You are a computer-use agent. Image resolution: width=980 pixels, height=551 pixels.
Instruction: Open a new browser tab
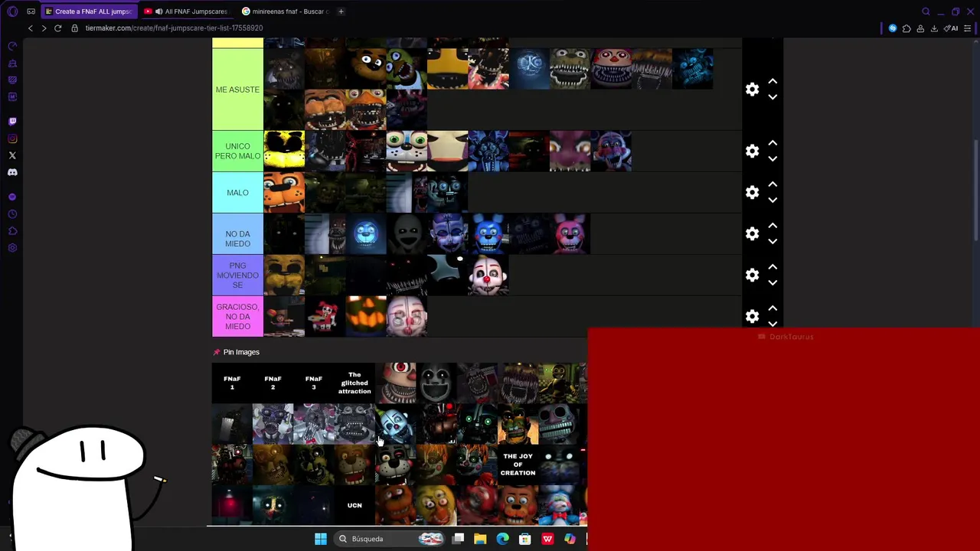click(x=341, y=11)
